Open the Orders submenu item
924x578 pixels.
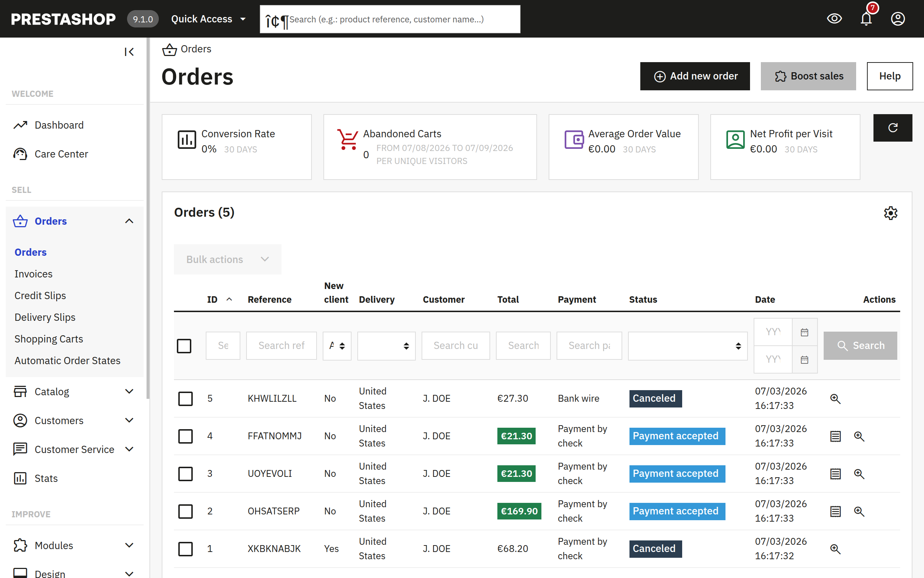pyautogui.click(x=31, y=252)
